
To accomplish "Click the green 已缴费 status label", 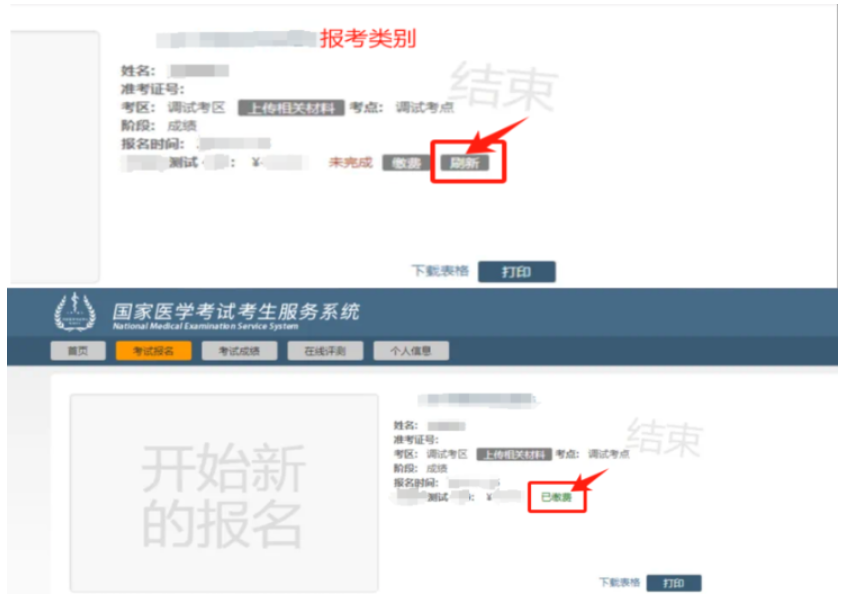I will point(557,497).
